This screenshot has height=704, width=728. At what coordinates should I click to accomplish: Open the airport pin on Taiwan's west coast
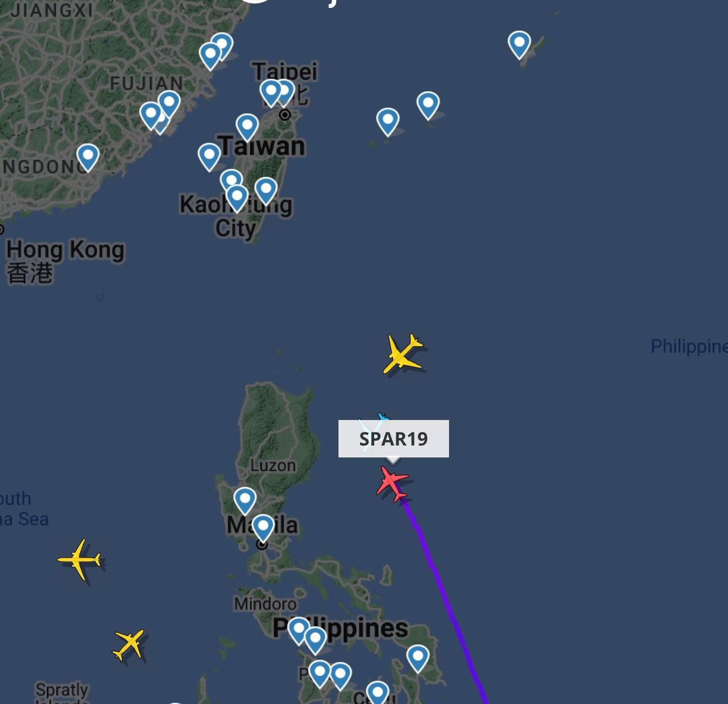[x=247, y=127]
